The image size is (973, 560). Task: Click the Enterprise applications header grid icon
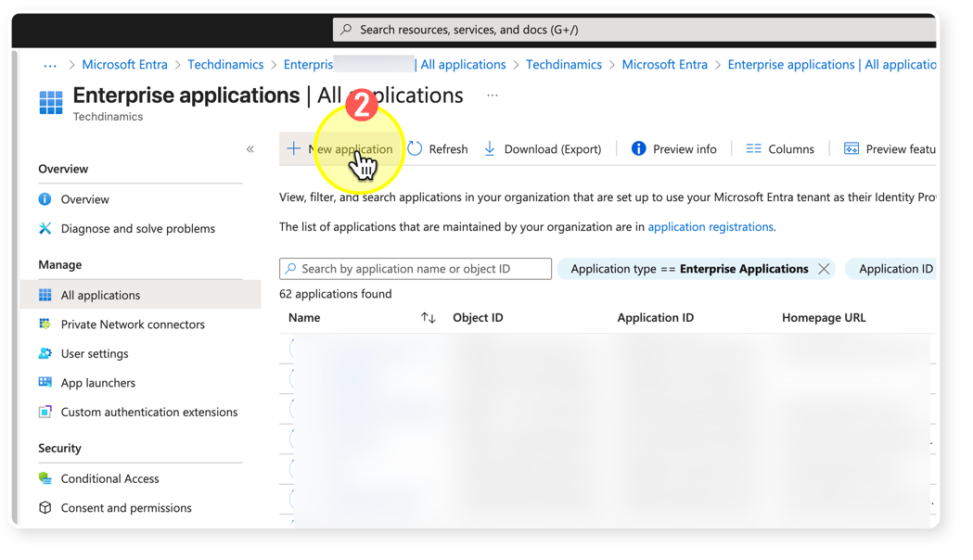pos(51,102)
